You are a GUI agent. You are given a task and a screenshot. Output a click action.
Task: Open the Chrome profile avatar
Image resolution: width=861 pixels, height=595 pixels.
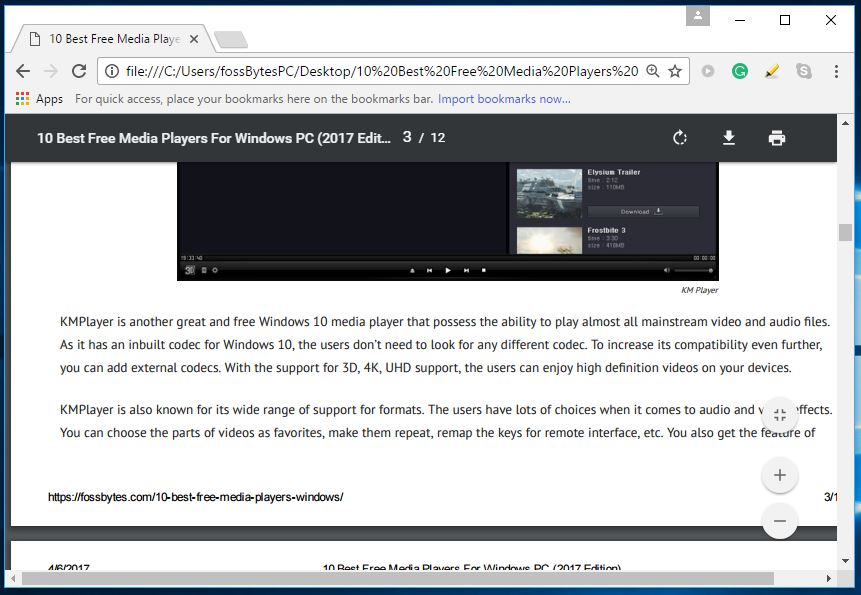[696, 16]
